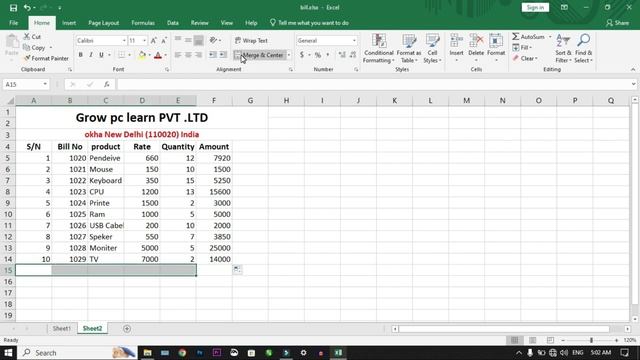Screen dimensions: 640x360
Task: Add a new sheet with plus button
Action: click(x=127, y=329)
